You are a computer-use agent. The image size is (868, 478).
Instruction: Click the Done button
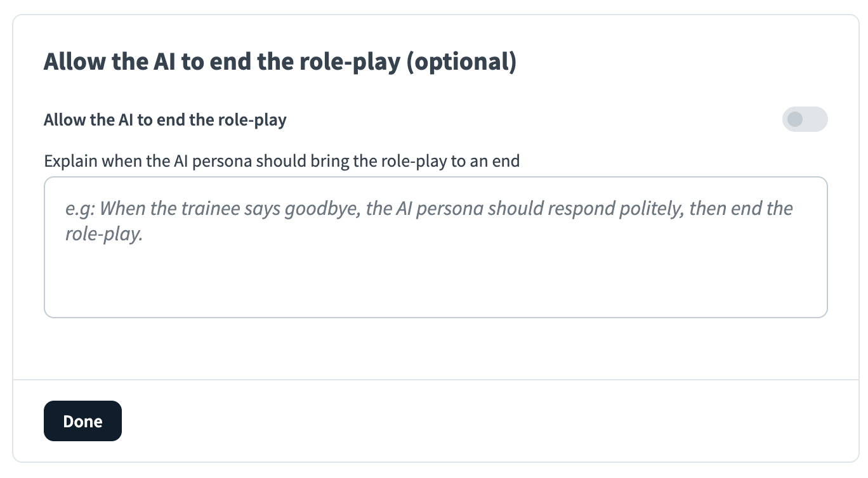coord(82,421)
